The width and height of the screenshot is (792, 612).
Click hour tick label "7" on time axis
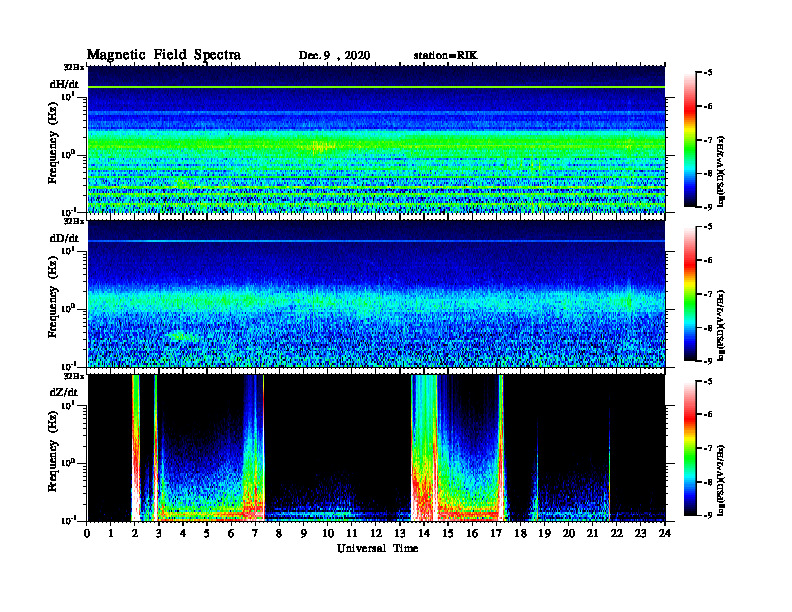pos(255,534)
